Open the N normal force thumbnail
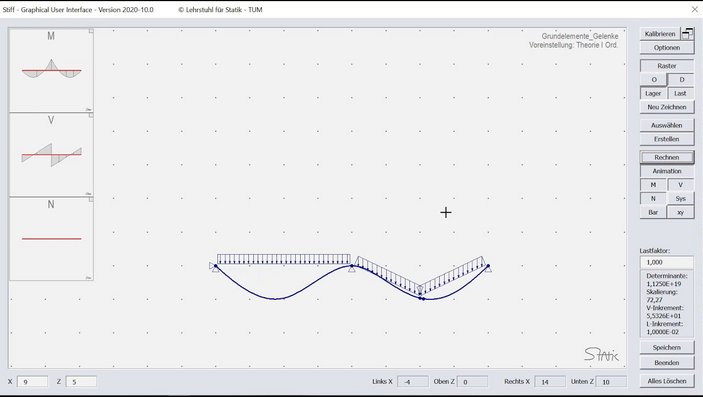This screenshot has height=397, width=703. (51, 239)
